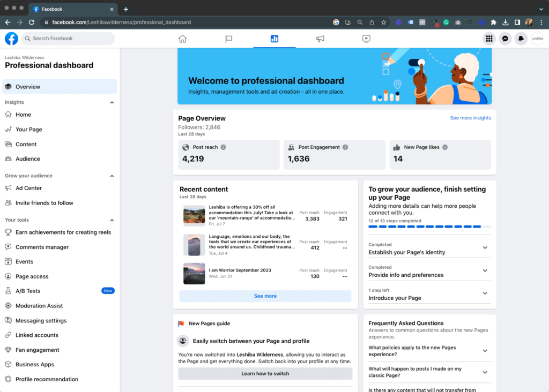Open A/B Tests tool
Image resolution: width=549 pixels, height=392 pixels.
point(60,291)
